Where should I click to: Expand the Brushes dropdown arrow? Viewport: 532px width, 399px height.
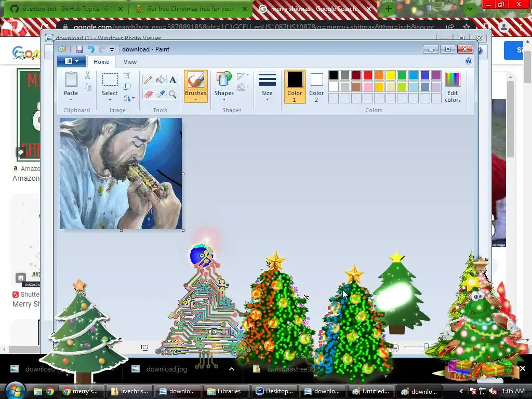[196, 99]
